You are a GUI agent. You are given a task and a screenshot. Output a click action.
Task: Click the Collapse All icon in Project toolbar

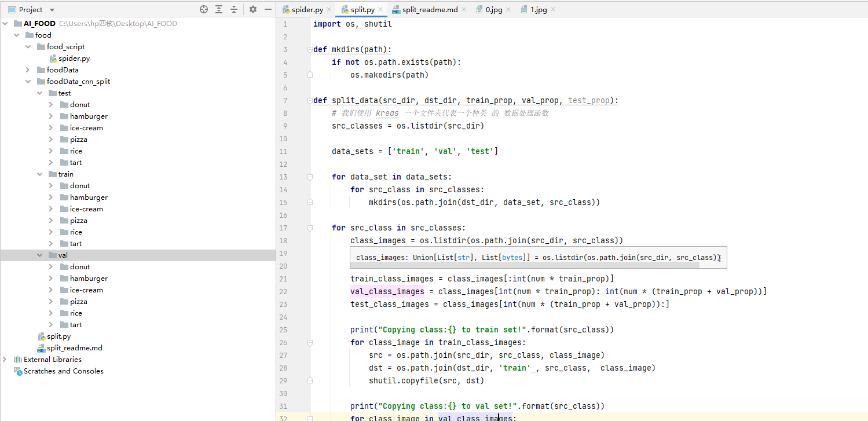pos(234,9)
